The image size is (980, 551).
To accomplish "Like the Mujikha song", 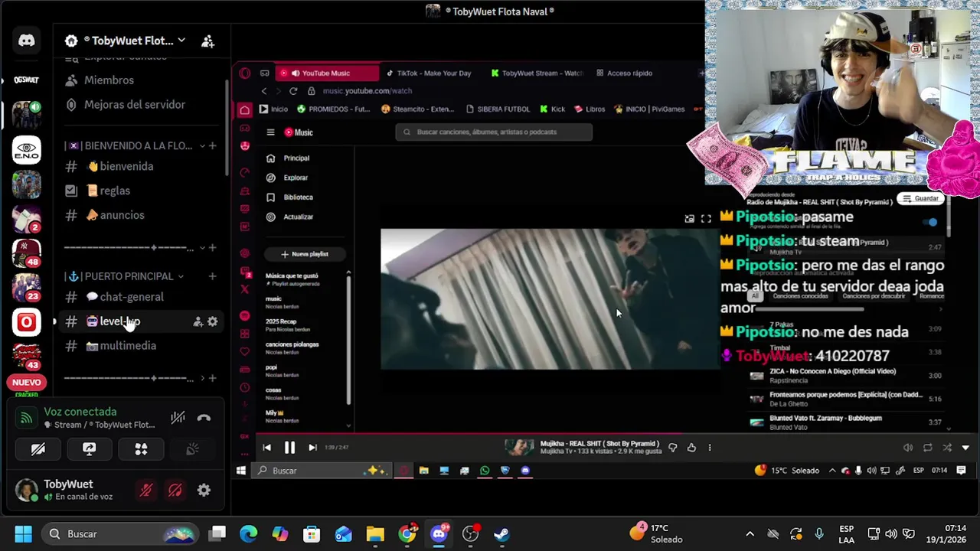I will coord(691,448).
